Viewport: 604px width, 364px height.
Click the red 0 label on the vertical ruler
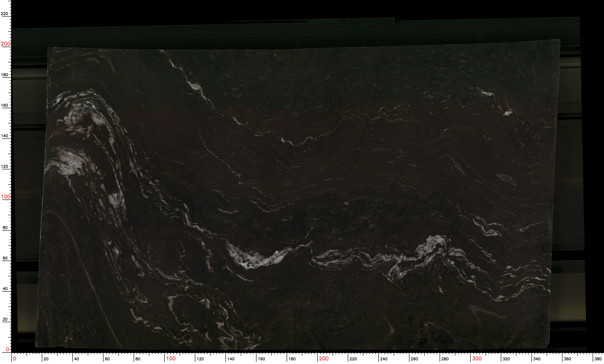pos(8,349)
